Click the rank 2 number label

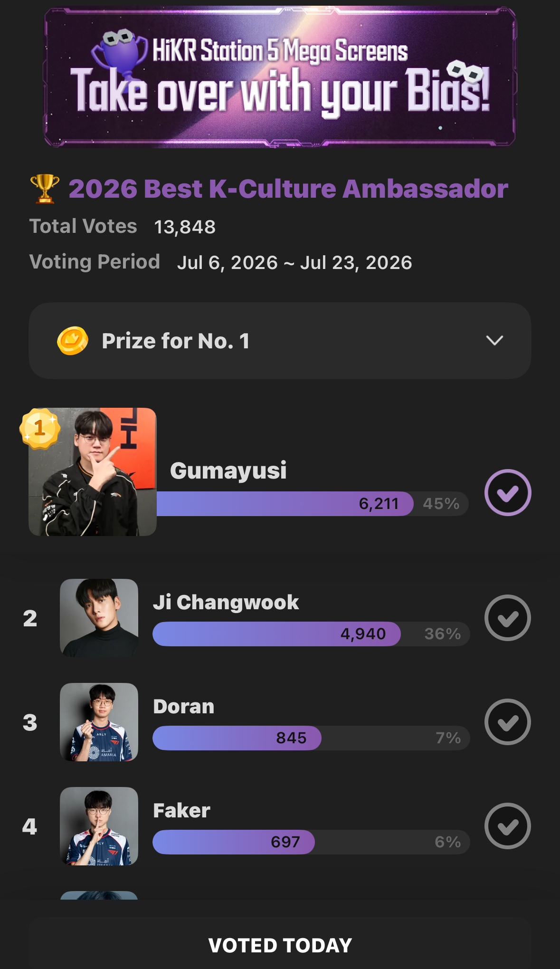(30, 618)
